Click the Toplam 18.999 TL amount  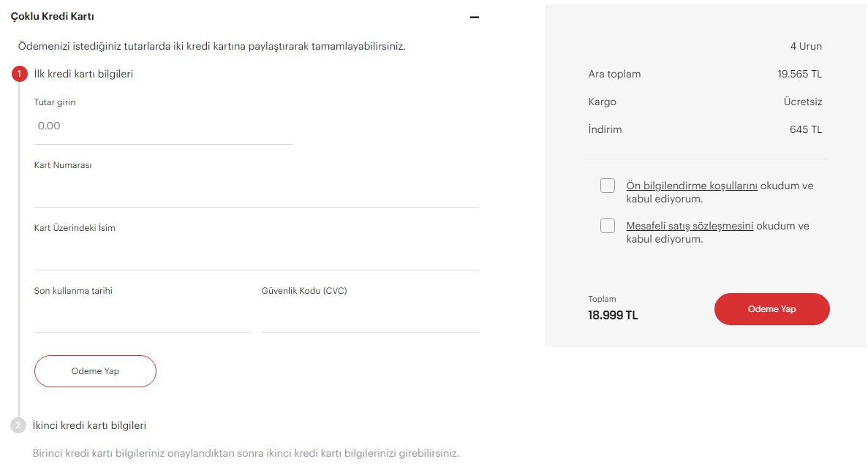click(613, 316)
